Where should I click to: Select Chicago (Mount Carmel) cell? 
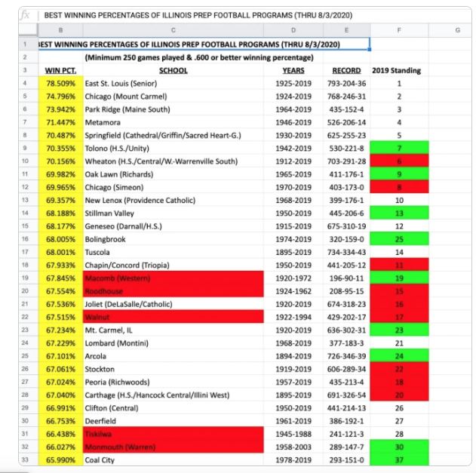[x=173, y=97]
